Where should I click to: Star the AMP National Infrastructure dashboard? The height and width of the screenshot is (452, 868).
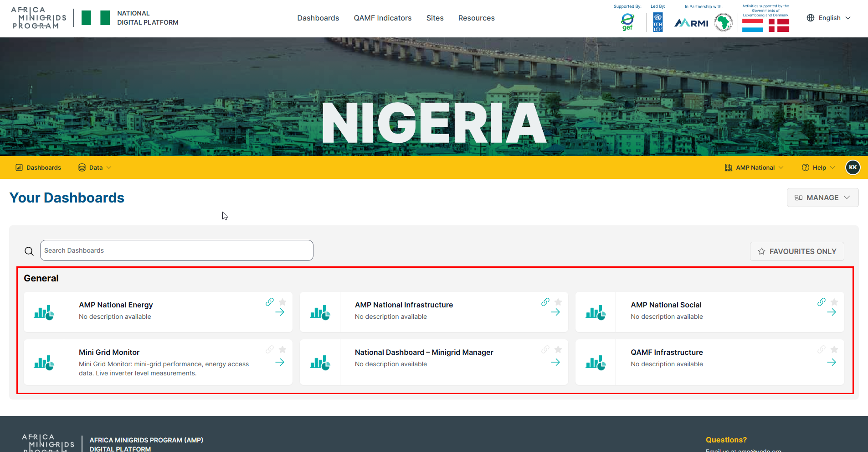click(x=558, y=302)
